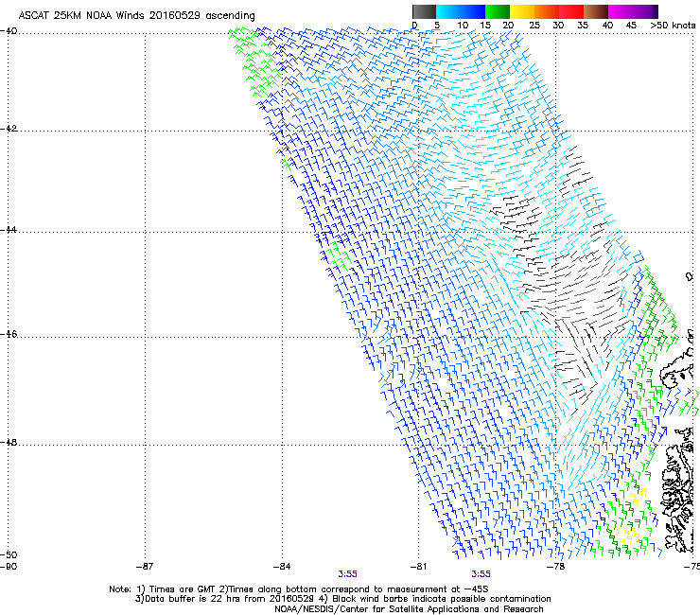This screenshot has width=700, height=615.
Task: Click the legend number '10'
Action: click(x=463, y=25)
